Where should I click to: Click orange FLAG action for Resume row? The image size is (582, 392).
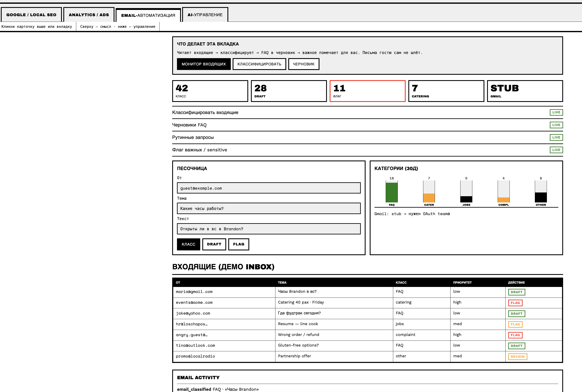point(515,324)
